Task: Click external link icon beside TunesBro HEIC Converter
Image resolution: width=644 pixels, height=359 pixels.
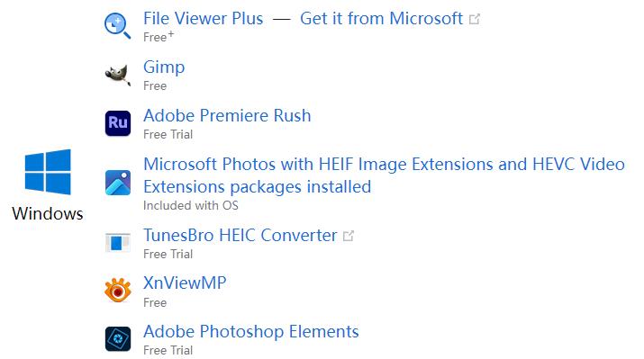Action: coord(349,236)
